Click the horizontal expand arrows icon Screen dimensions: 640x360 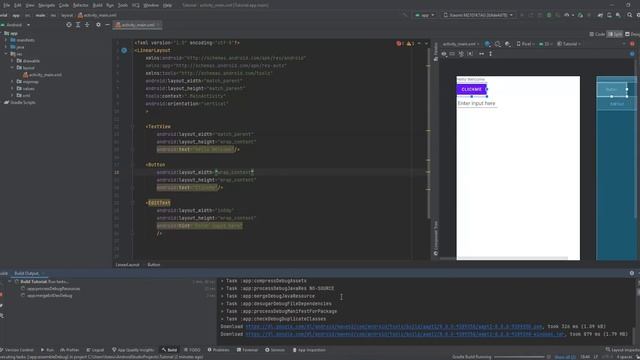482,54
